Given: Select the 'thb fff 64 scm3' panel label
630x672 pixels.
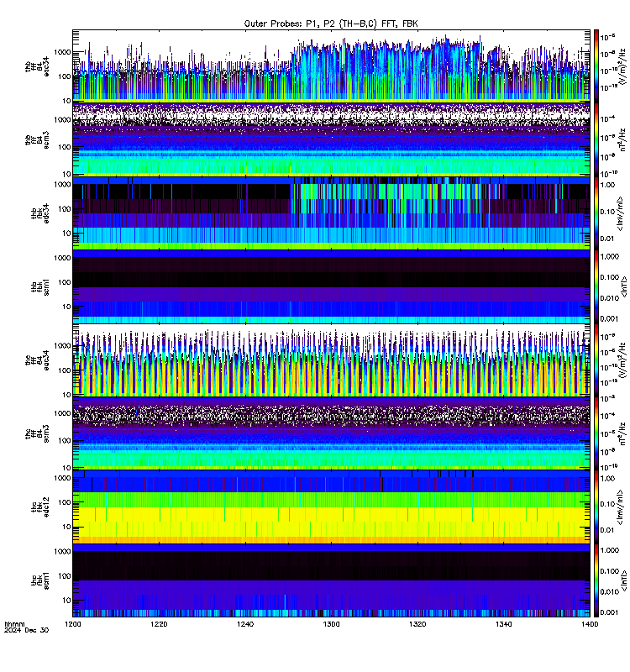Looking at the screenshot, I should pyautogui.click(x=37, y=140).
